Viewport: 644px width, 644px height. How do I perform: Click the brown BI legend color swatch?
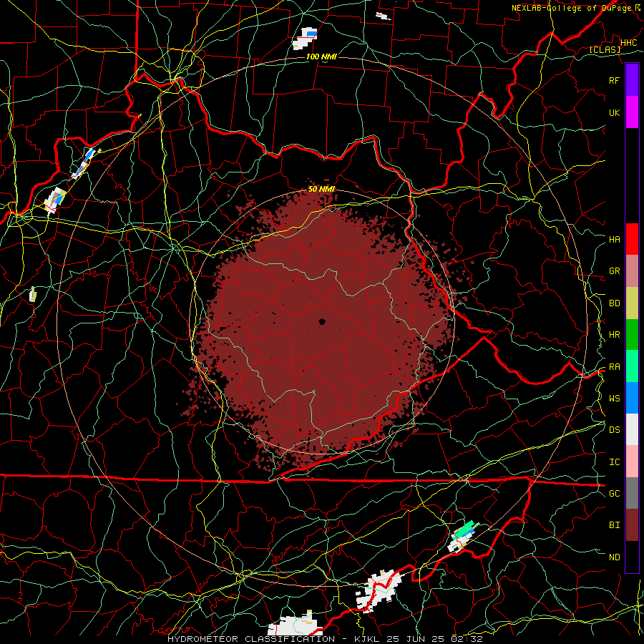point(632,525)
